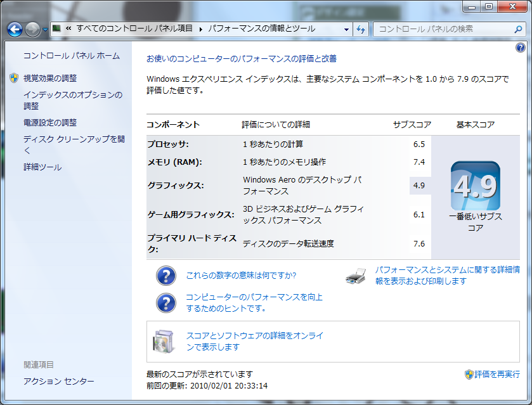This screenshot has height=405, width=532.
Task: Open コンピューターのパフォーマンスを向上するためのヒント link
Action: pos(254,302)
